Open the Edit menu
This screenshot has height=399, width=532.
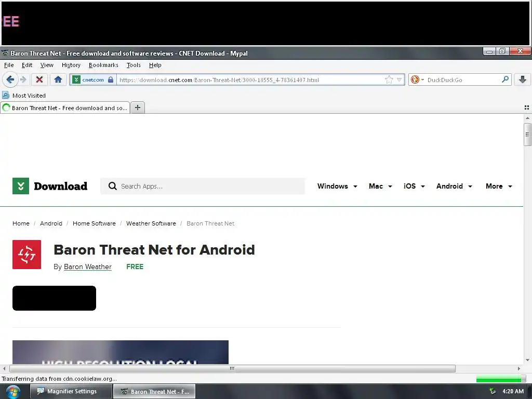pyautogui.click(x=27, y=65)
